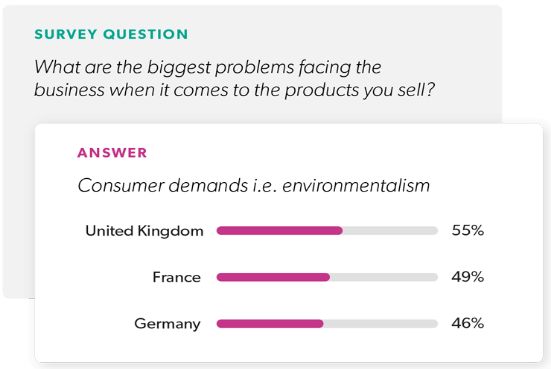
Task: Click the grey remainder of Germany bar
Action: point(381,324)
